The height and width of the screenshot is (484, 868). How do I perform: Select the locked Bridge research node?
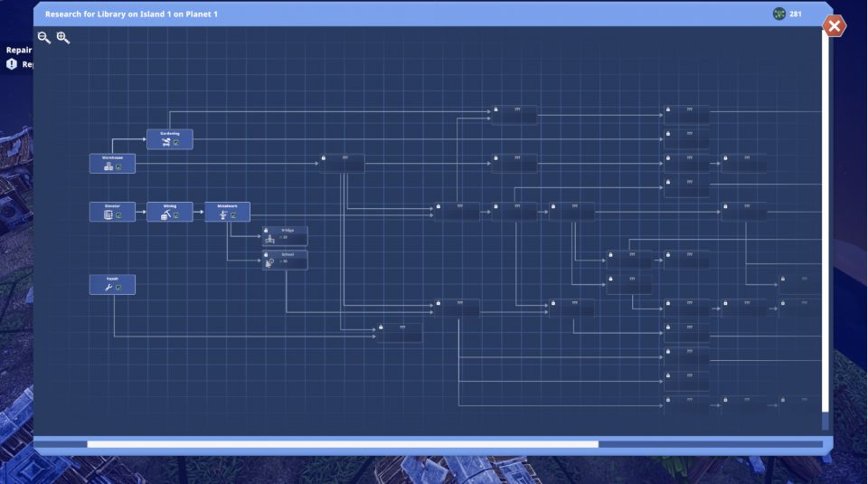(285, 236)
